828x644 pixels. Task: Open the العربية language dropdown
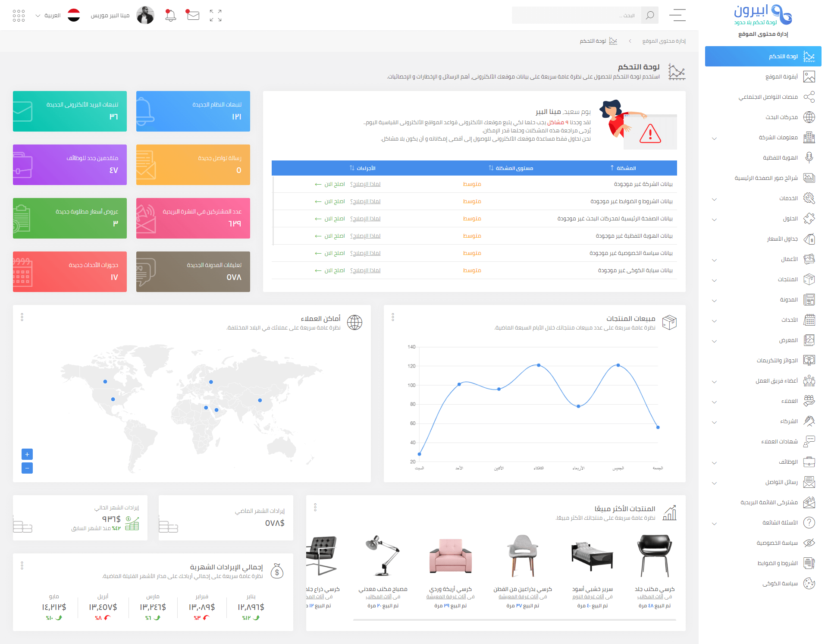(47, 16)
